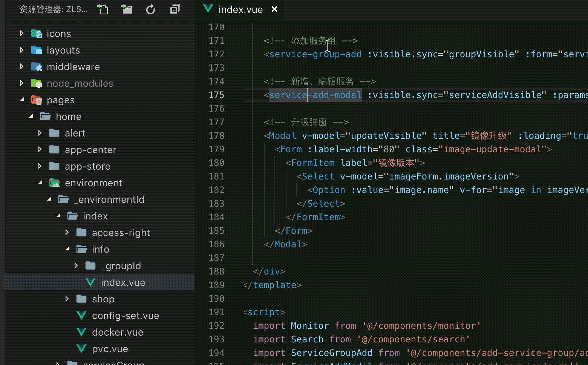Click the New Folder icon in explorer header
Viewport: 588px width, 365px height.
(x=127, y=9)
